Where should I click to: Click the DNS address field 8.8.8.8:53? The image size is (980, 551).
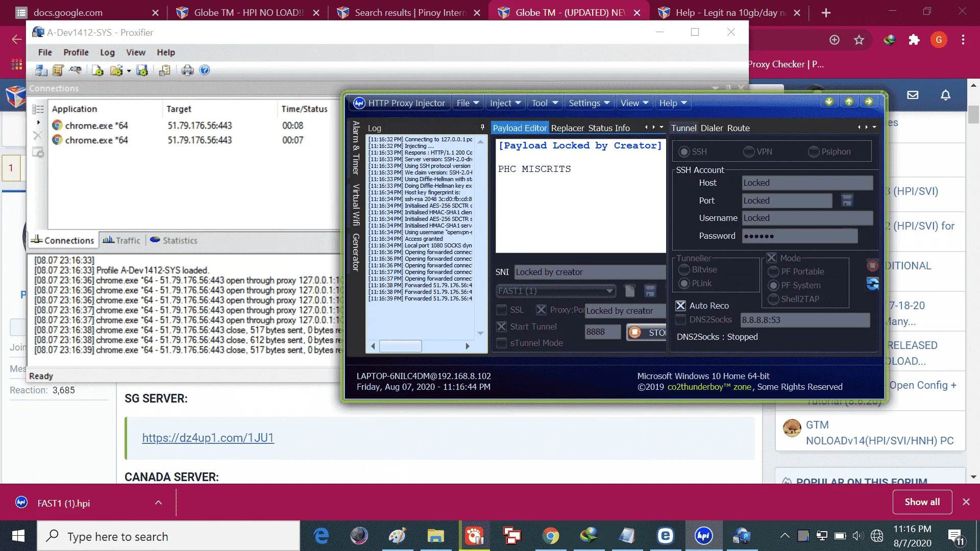coord(805,320)
